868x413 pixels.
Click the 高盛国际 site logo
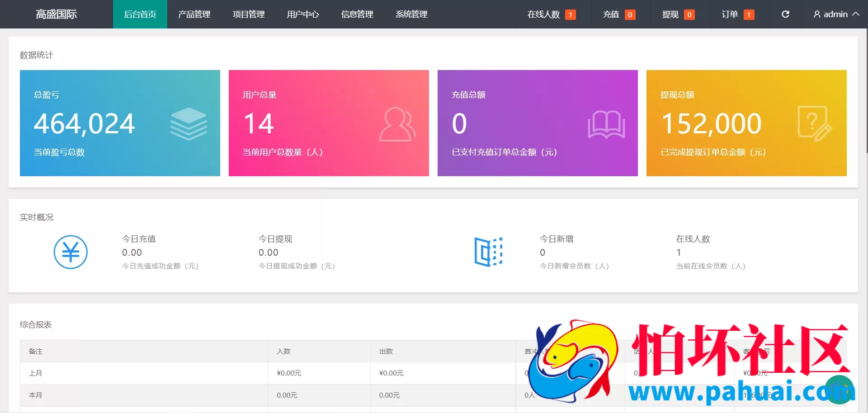tap(57, 14)
